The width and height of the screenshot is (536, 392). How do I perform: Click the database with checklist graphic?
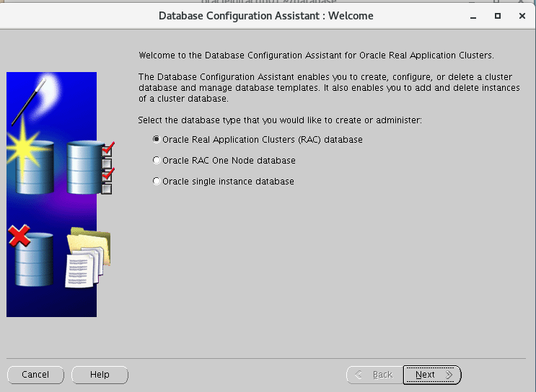91,167
